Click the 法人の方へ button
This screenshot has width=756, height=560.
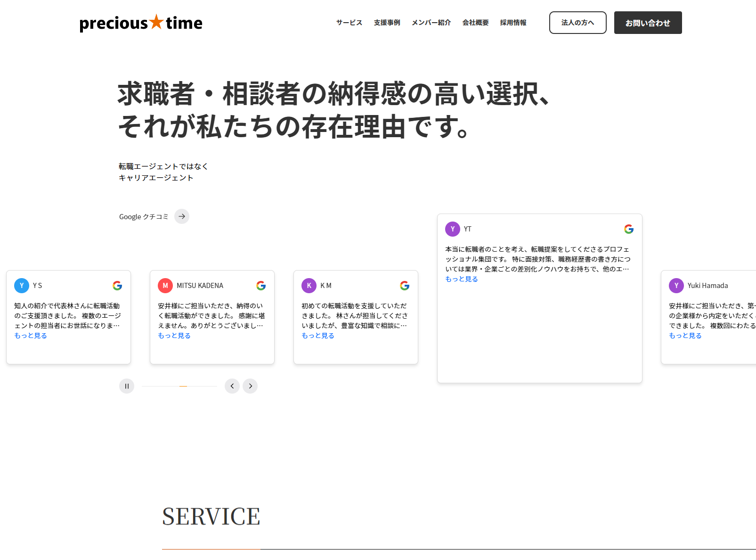click(x=577, y=23)
